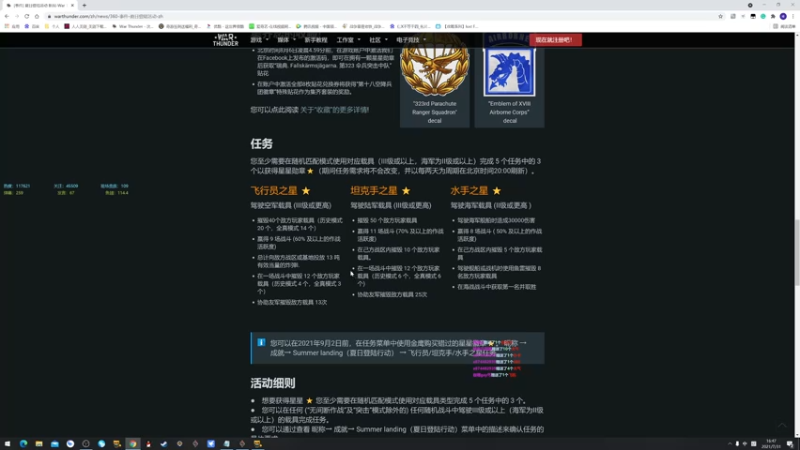The width and height of the screenshot is (800, 450).
Task: Open the notification center icon in the taskbar
Action: tap(790, 444)
